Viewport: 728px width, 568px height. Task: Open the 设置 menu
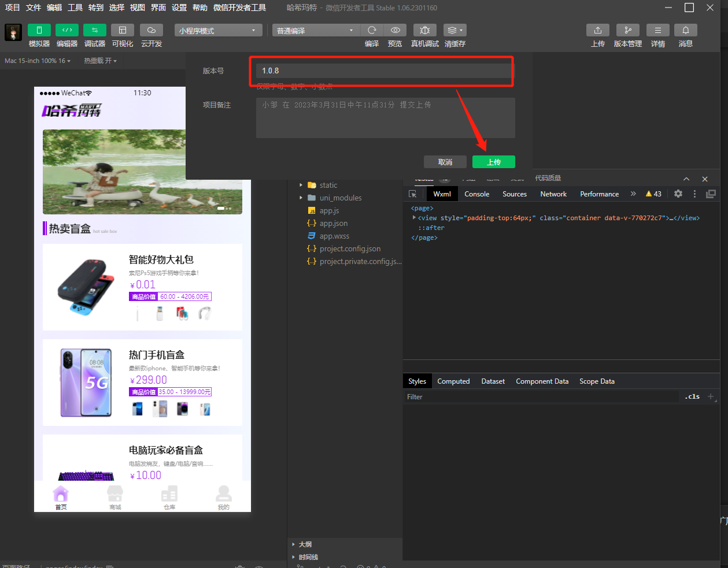pyautogui.click(x=179, y=8)
